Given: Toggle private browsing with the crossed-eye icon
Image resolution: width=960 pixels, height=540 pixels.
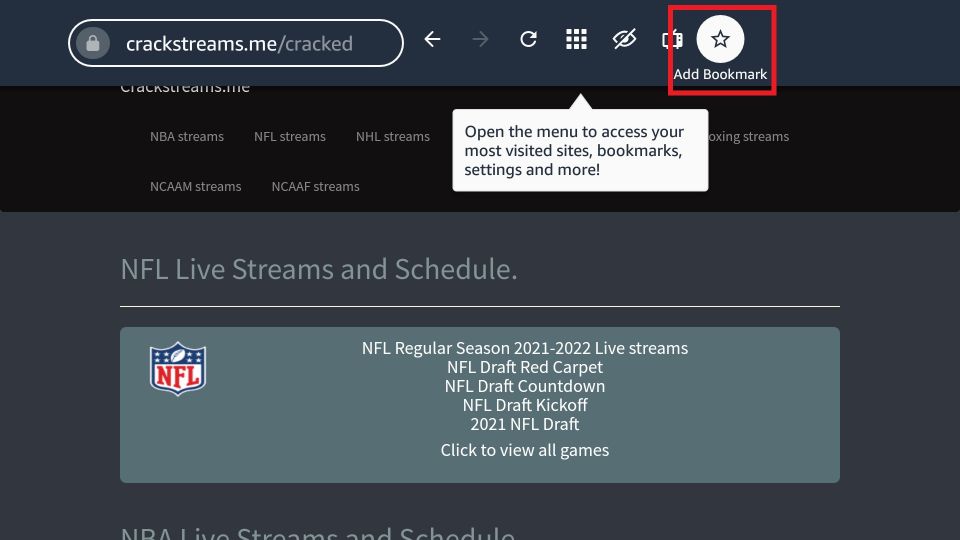Looking at the screenshot, I should pyautogui.click(x=624, y=39).
